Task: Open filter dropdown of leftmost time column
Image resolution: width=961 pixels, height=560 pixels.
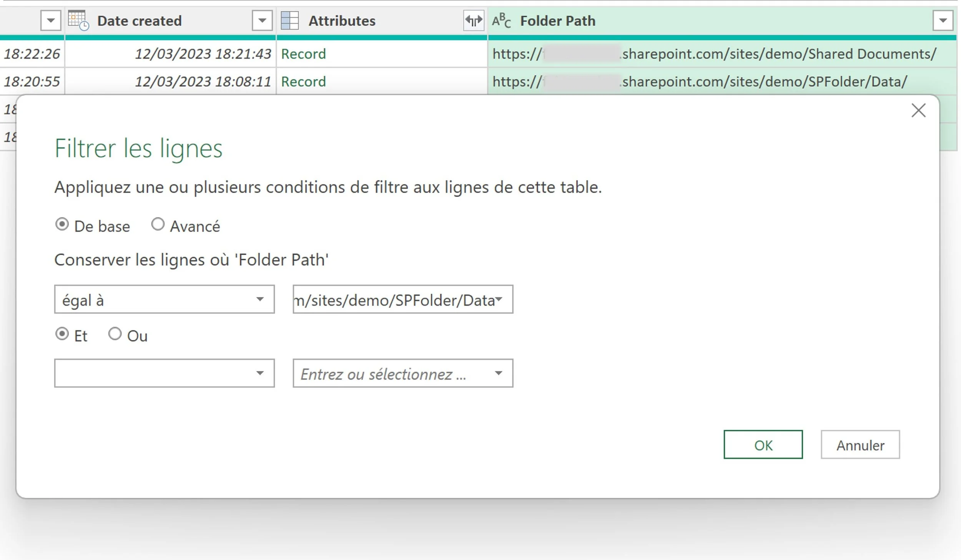Action: click(51, 21)
